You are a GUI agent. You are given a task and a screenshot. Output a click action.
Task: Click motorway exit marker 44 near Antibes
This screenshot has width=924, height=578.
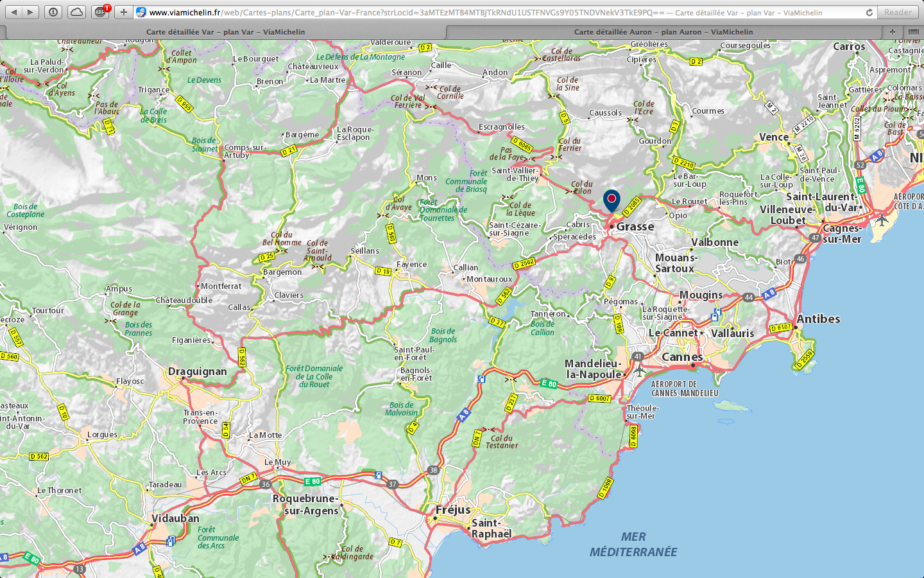click(748, 297)
